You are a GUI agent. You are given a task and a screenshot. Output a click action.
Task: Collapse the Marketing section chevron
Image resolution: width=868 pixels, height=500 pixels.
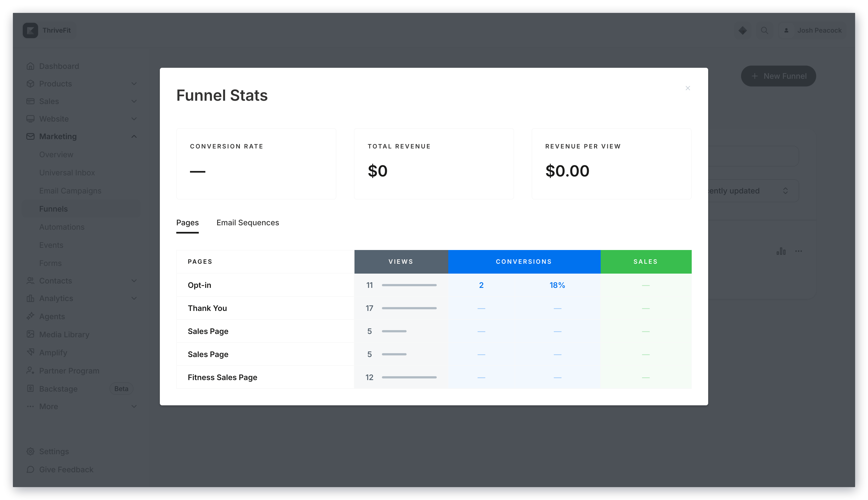pos(134,136)
